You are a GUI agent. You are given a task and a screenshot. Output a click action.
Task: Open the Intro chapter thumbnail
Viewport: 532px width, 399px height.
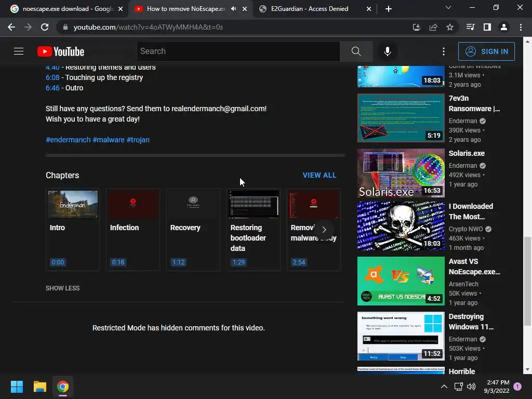coord(73,204)
